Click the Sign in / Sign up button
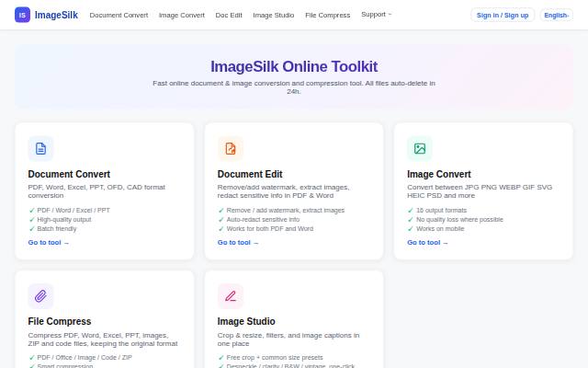 [503, 15]
